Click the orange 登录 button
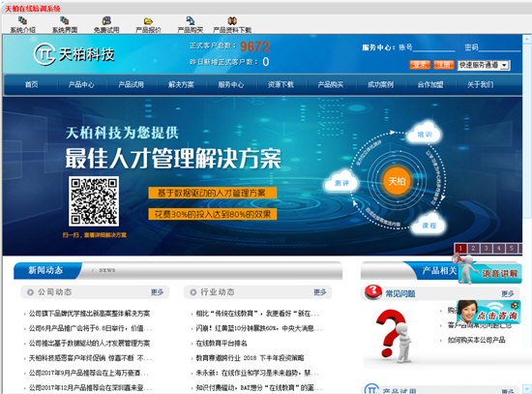The width and height of the screenshot is (532, 394). coord(420,65)
